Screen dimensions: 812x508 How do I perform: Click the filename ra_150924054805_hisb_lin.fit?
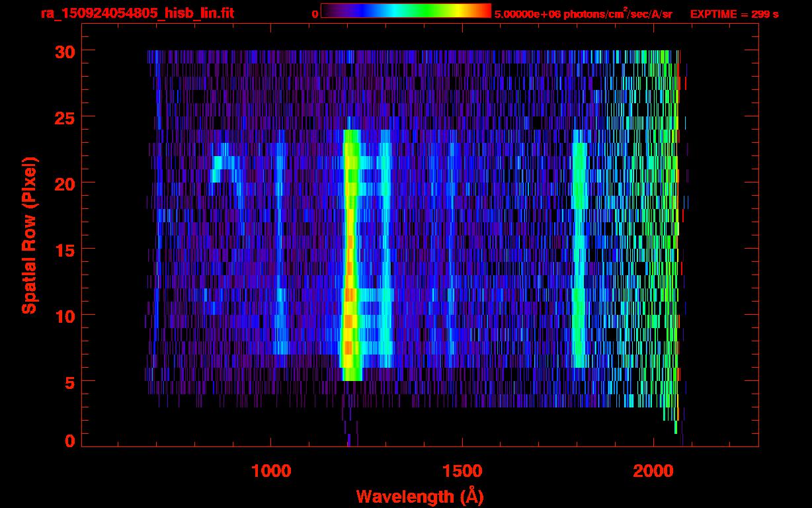pos(137,13)
